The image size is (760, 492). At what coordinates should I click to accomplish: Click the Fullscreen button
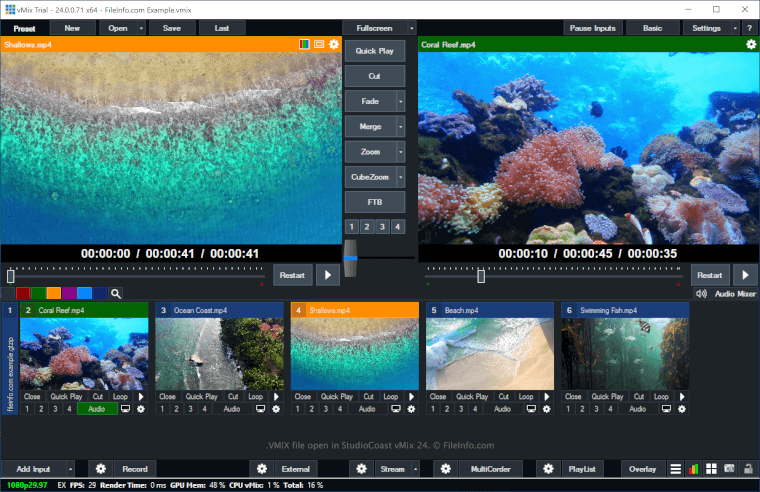[373, 28]
